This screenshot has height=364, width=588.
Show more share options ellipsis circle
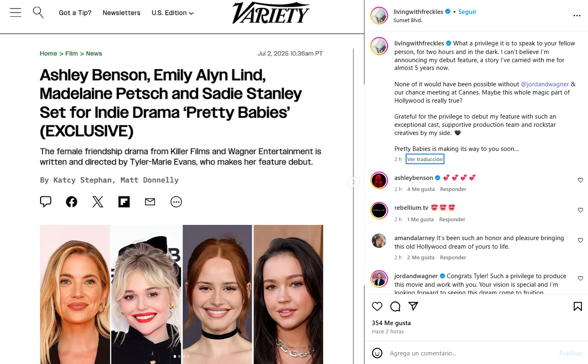pyautogui.click(x=176, y=202)
